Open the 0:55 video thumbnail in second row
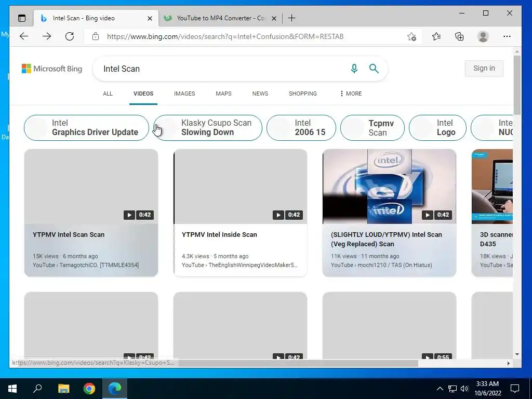The image size is (532, 399). (x=389, y=325)
